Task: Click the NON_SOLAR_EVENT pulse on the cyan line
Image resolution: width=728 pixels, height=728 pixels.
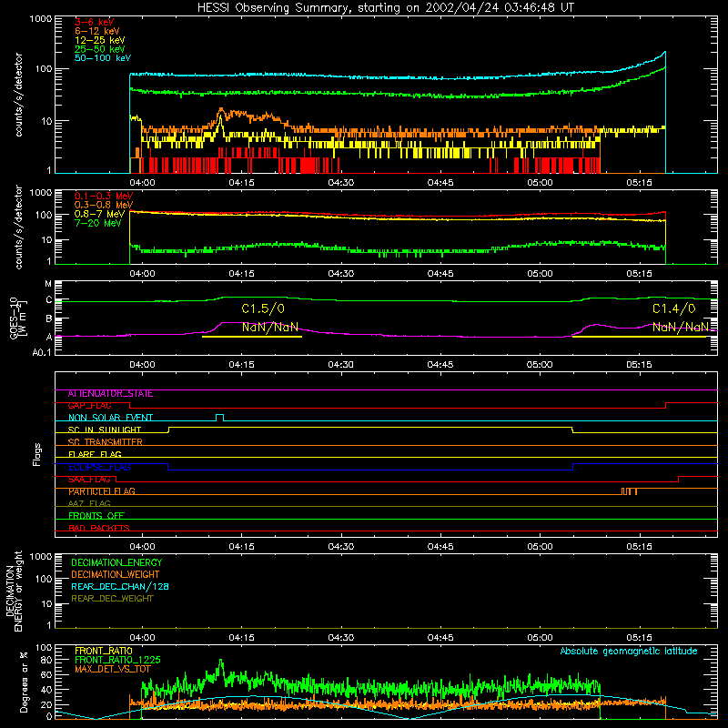Action: click(x=220, y=418)
